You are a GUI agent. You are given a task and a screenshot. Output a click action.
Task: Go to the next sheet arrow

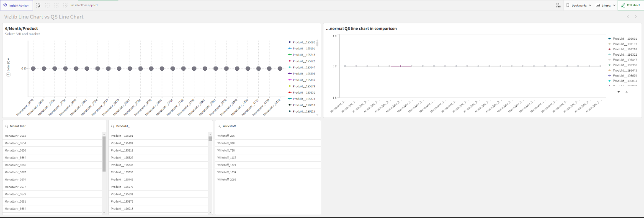tap(636, 17)
